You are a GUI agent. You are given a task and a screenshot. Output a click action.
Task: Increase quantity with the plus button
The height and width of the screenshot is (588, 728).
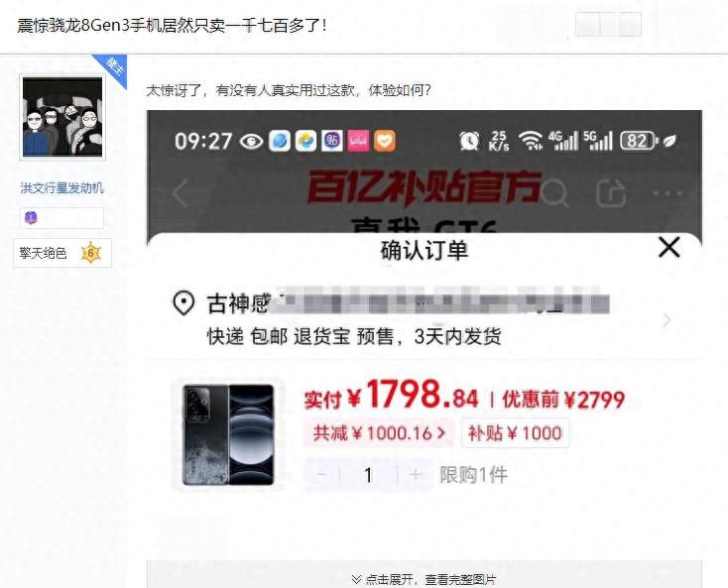point(415,474)
